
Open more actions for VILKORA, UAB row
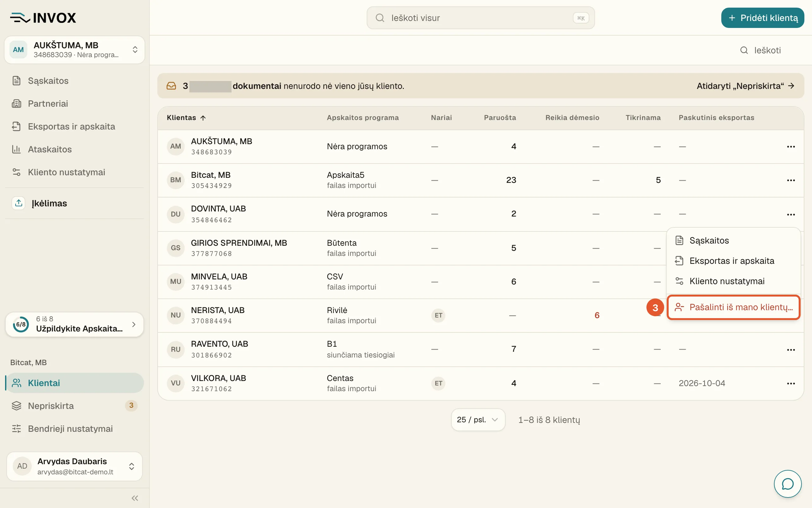pos(791,383)
